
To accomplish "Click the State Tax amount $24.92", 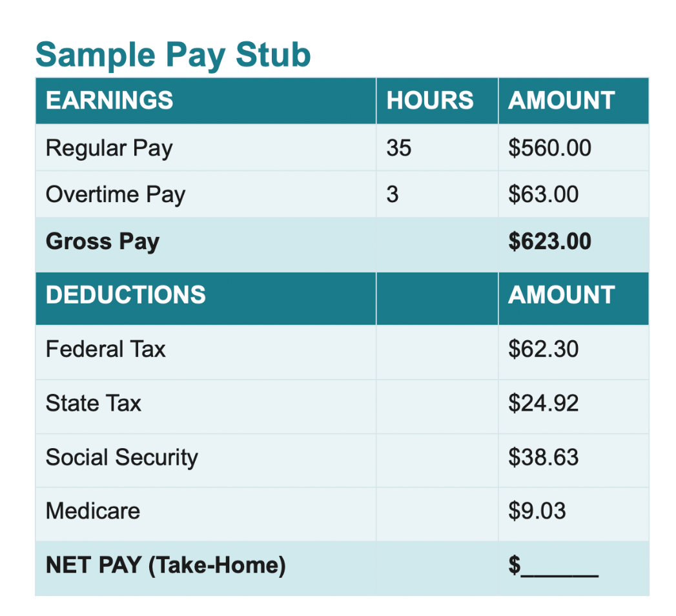I will point(543,404).
